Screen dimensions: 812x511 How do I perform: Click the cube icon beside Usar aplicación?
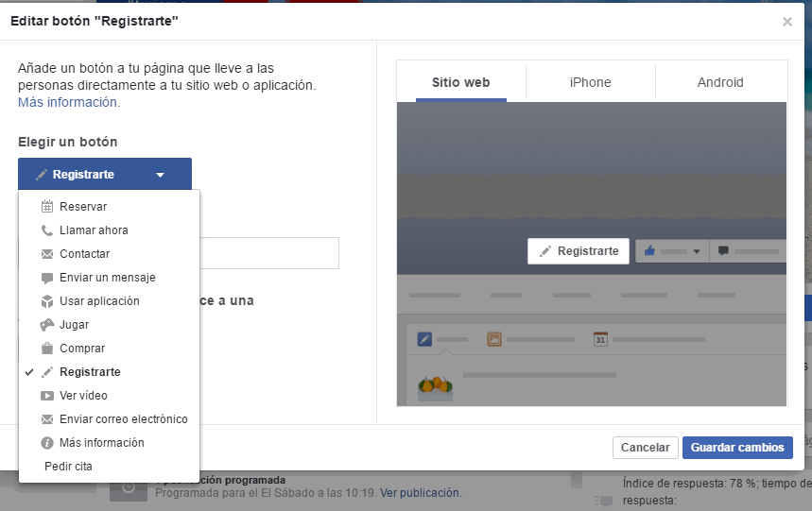pyautogui.click(x=47, y=301)
